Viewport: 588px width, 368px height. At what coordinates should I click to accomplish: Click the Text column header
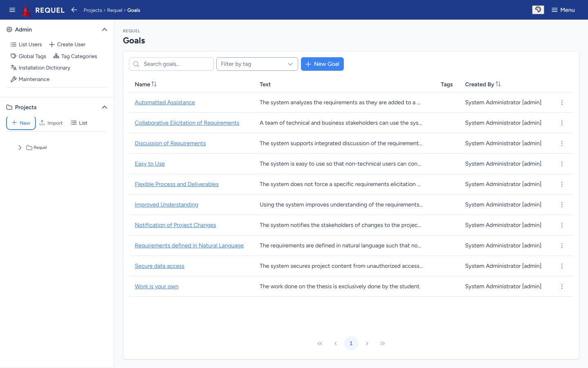[265, 85]
